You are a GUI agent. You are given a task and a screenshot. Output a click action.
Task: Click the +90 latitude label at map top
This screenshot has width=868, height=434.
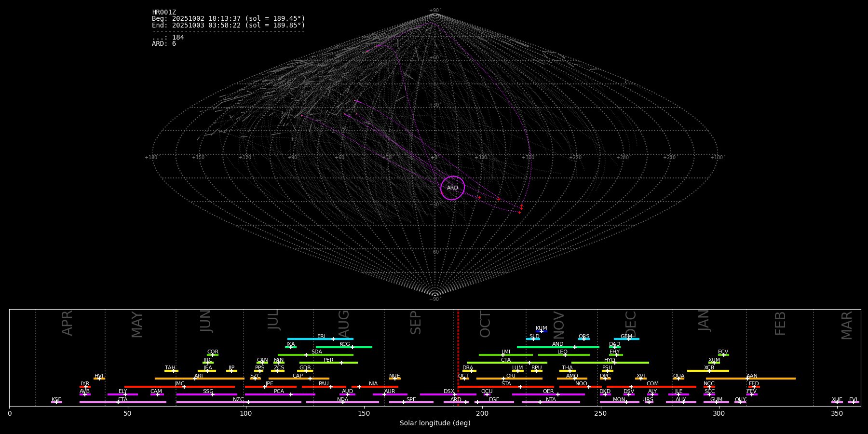(x=434, y=11)
